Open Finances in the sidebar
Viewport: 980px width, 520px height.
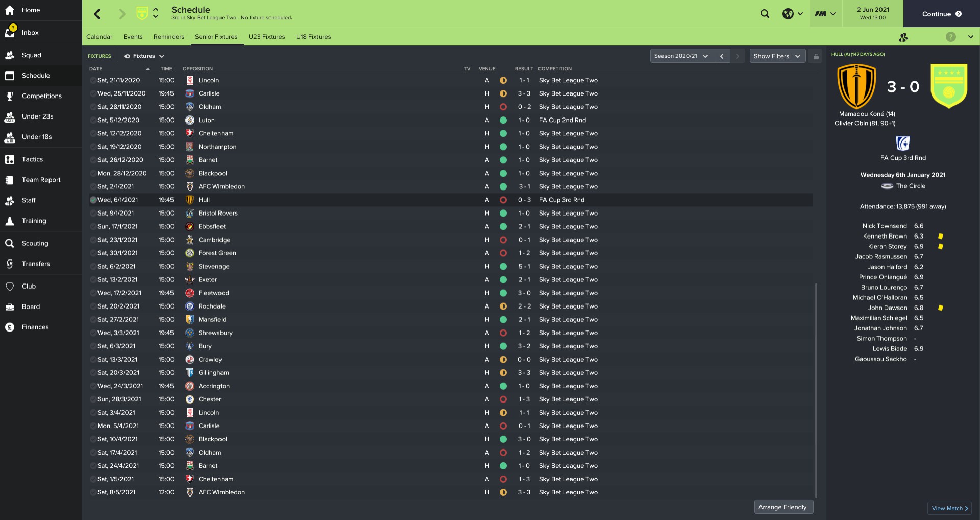coord(35,327)
